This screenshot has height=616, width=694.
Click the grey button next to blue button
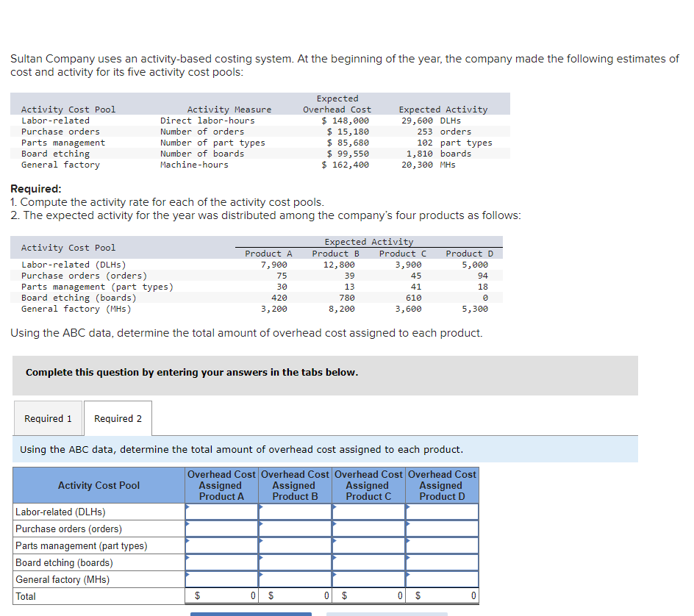[x=386, y=613]
